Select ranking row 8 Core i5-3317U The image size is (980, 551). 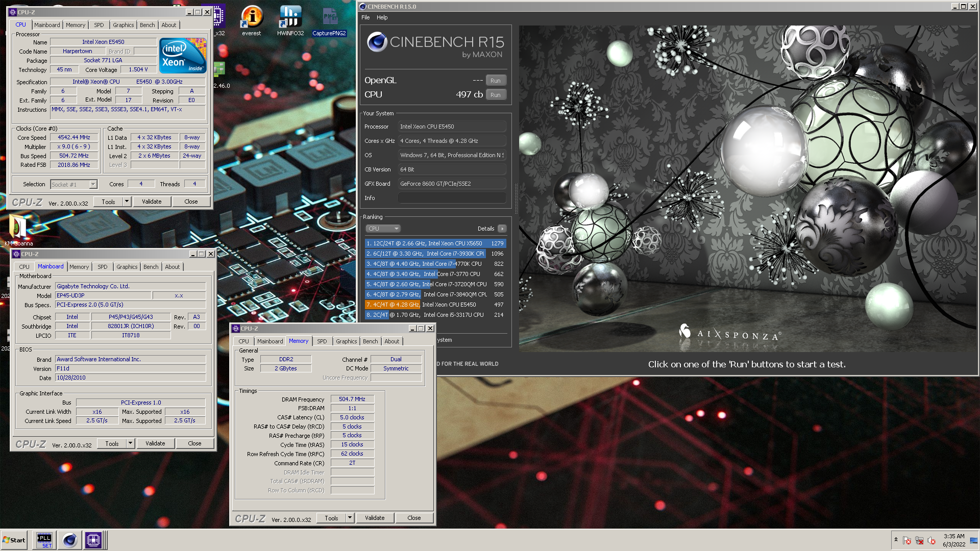coord(435,315)
